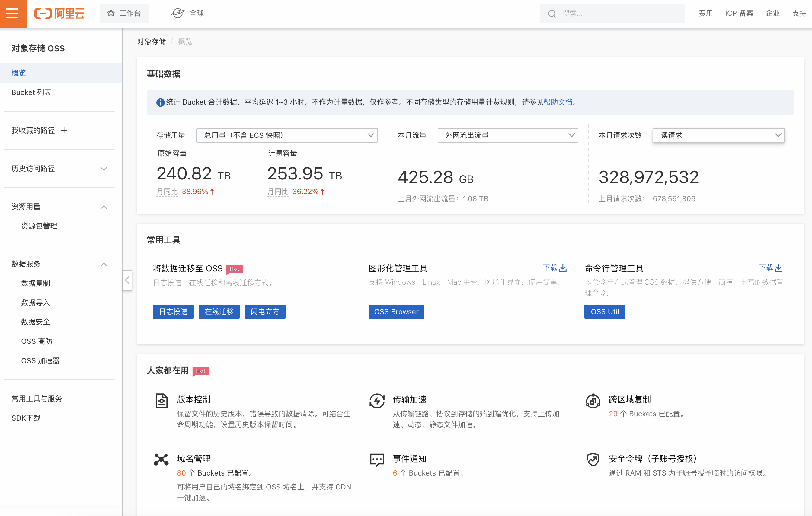Open 资源包管理 in sidebar

coord(39,226)
